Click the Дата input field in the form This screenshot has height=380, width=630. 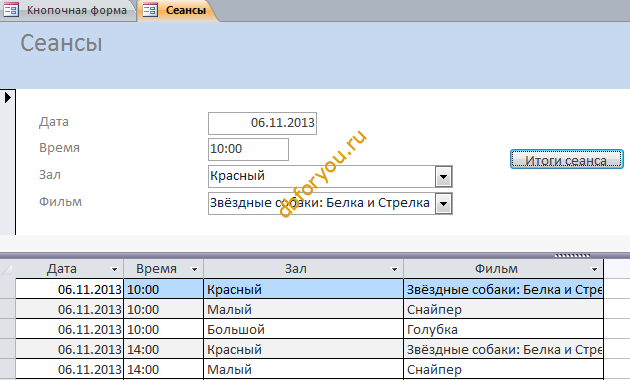[262, 123]
